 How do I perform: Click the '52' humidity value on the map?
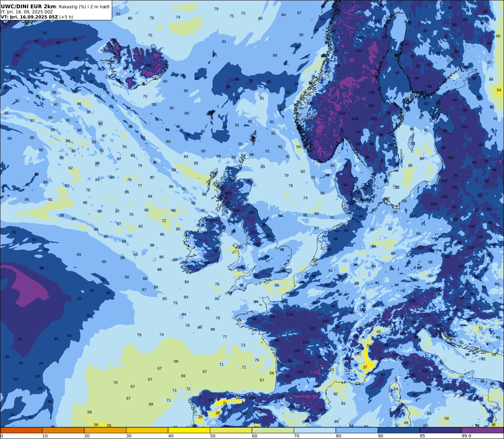[x=348, y=371]
